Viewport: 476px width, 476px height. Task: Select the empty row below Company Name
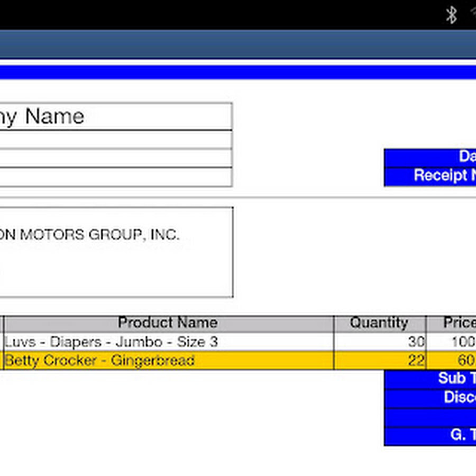click(x=116, y=140)
